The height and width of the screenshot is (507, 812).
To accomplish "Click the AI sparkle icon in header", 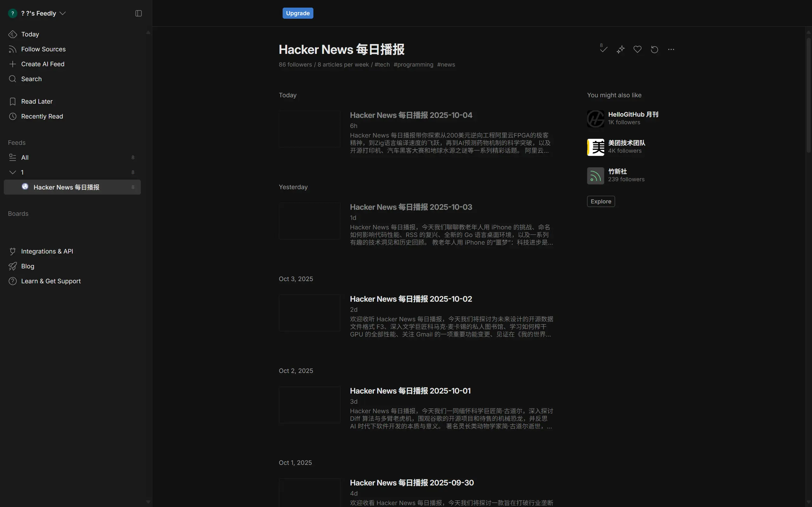I will pos(620,49).
